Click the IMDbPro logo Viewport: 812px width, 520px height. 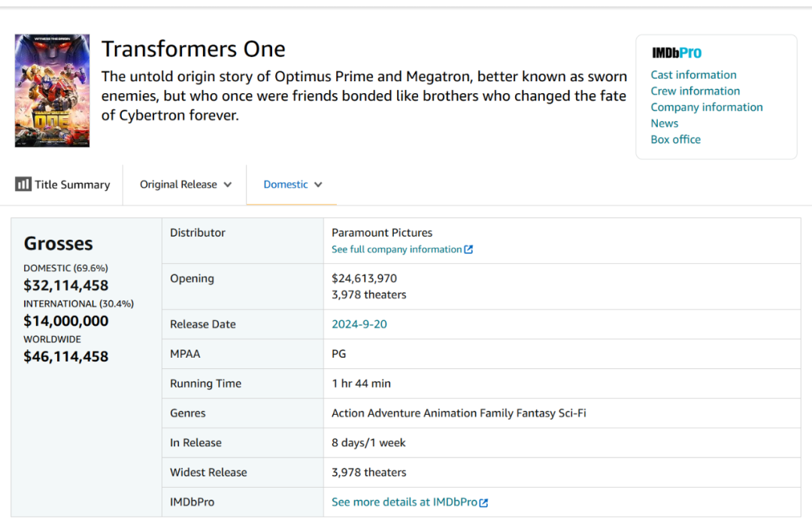pos(677,53)
